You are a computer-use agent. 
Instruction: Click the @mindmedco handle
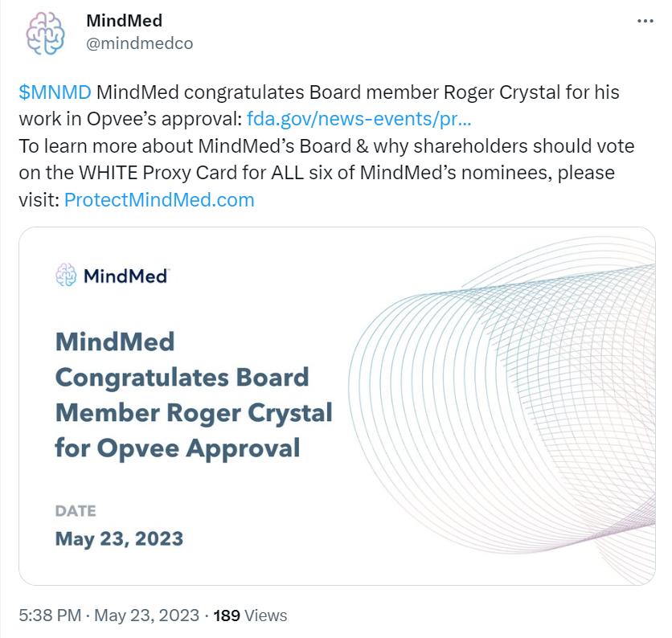tap(139, 43)
